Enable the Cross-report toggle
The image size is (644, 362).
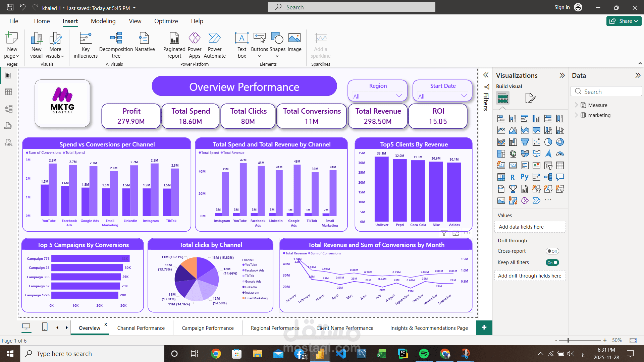tap(552, 251)
